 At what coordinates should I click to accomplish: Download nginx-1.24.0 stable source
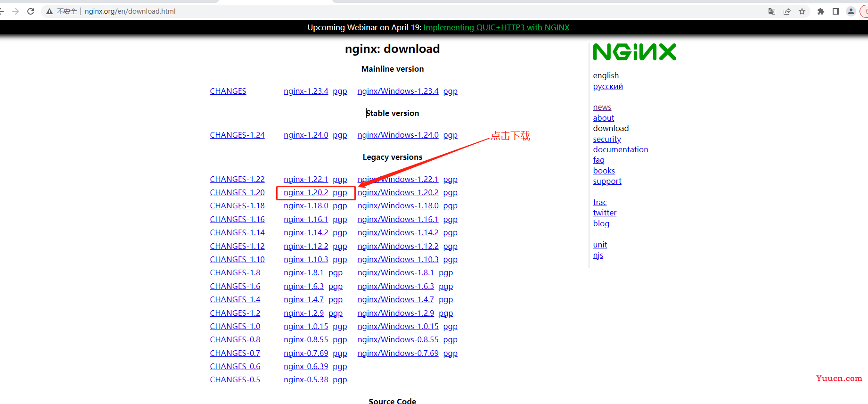(306, 135)
